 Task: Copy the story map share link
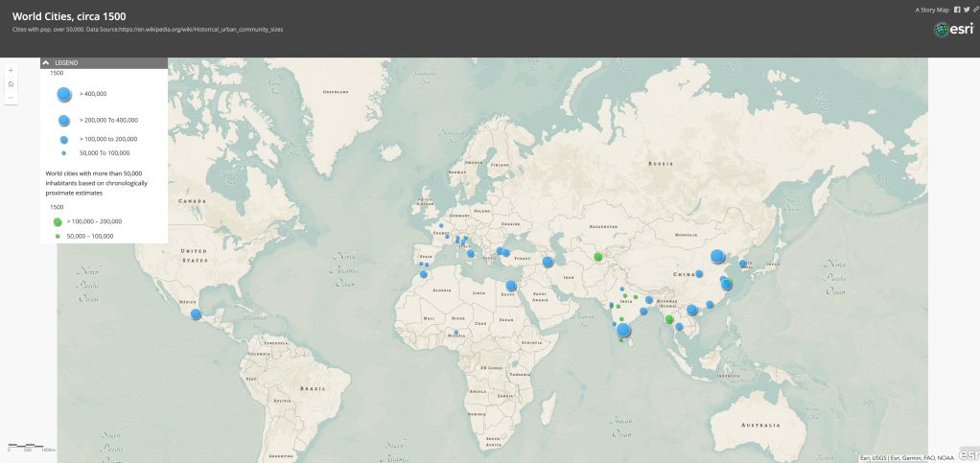pyautogui.click(x=975, y=10)
